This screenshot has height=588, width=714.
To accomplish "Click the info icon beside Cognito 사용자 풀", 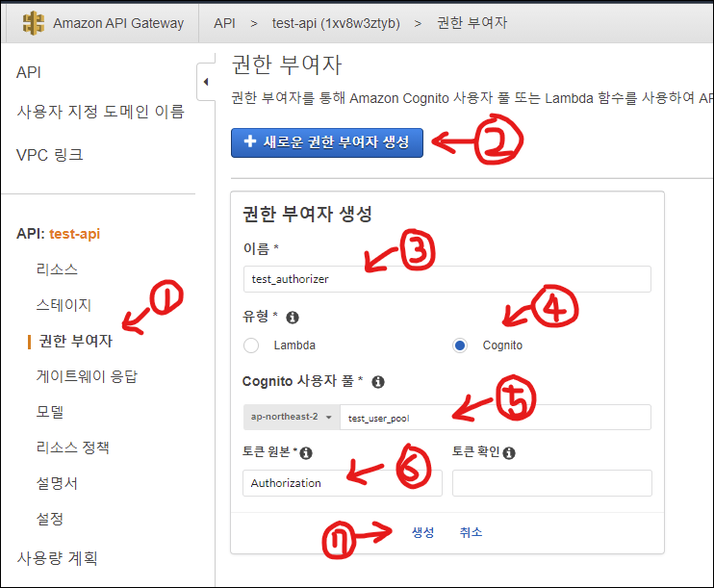I will (378, 382).
